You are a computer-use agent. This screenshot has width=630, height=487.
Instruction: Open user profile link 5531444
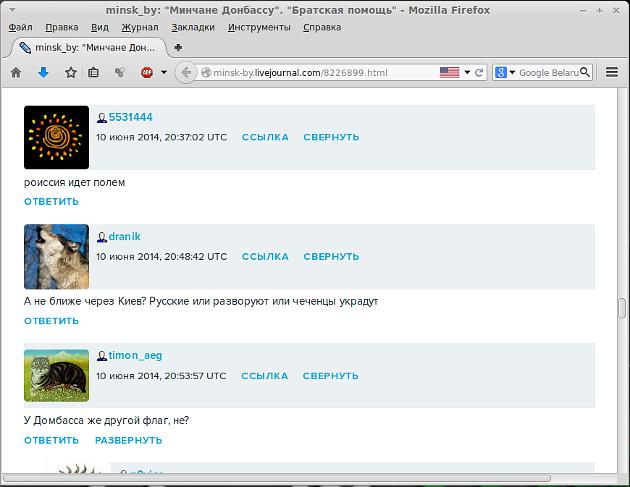coord(130,117)
